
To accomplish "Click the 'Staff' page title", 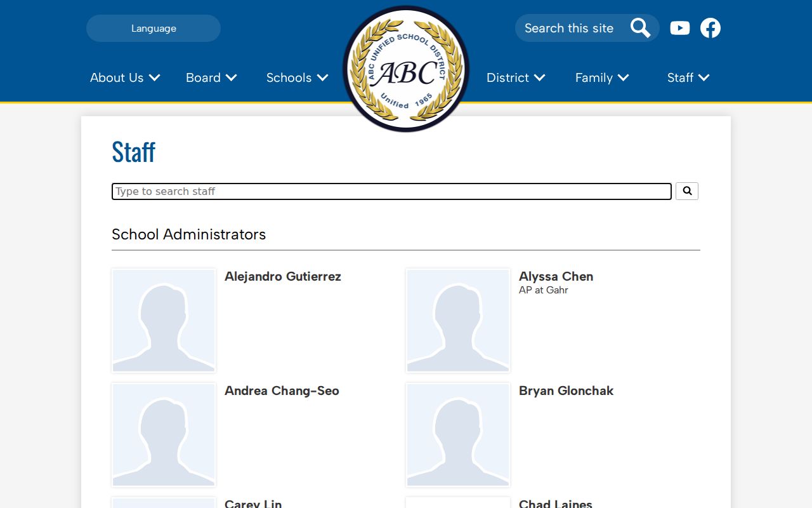I will point(134,152).
